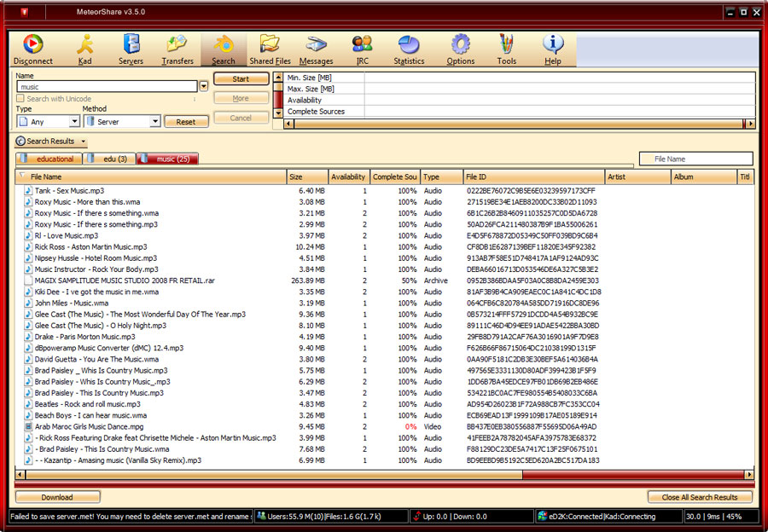Switch to the educational results tab
This screenshot has height=532, width=768.
click(x=49, y=159)
